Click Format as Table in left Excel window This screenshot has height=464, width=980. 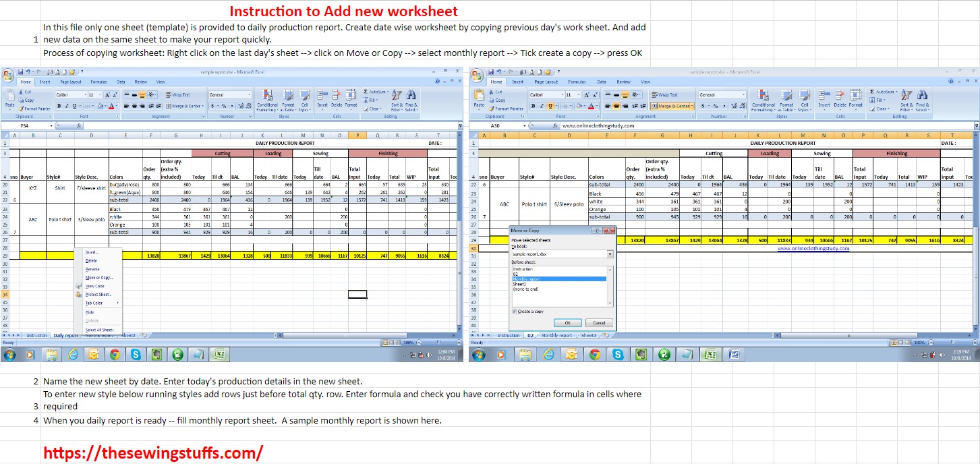(288, 101)
